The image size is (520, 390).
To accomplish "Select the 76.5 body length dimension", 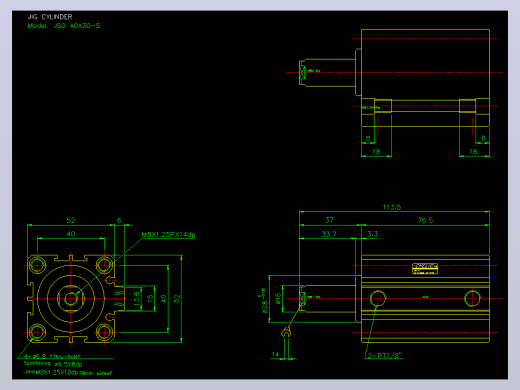I will pos(425,220).
